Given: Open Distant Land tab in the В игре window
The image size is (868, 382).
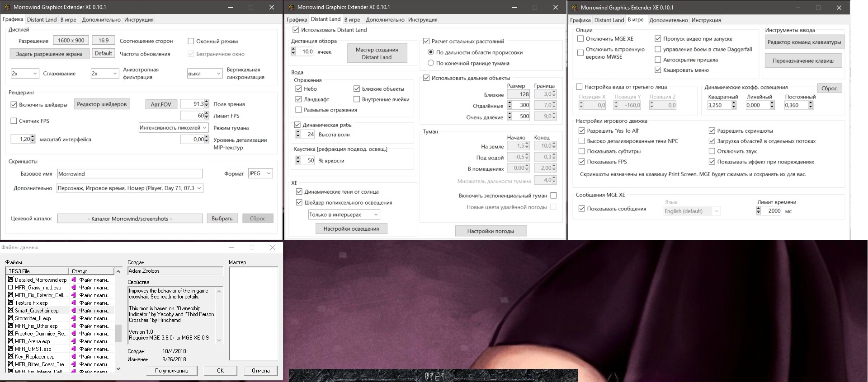Looking at the screenshot, I should [609, 20].
